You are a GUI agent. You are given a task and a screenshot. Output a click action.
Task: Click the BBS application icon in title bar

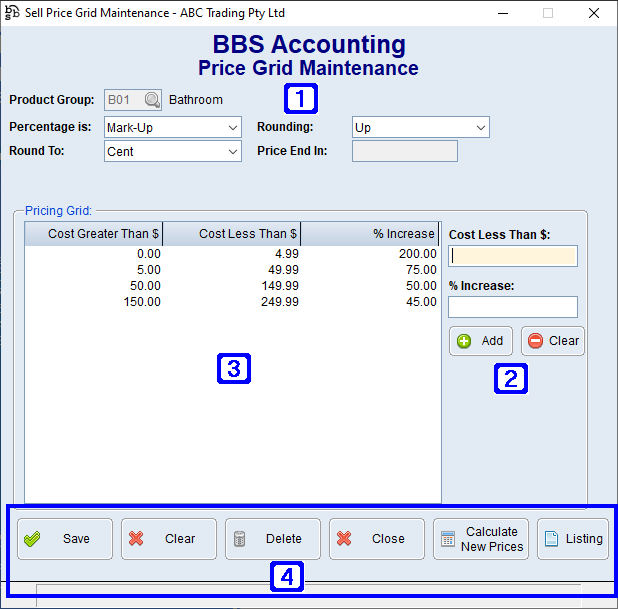(x=12, y=13)
